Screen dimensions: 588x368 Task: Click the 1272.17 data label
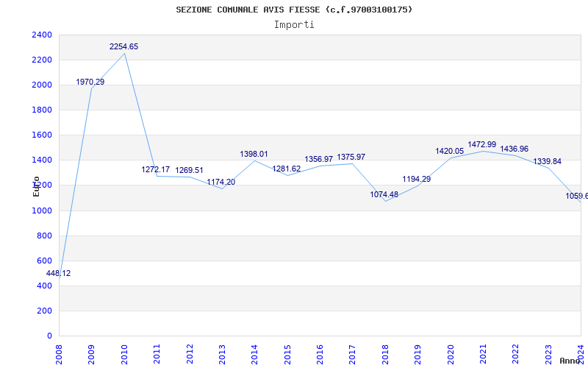coord(155,169)
